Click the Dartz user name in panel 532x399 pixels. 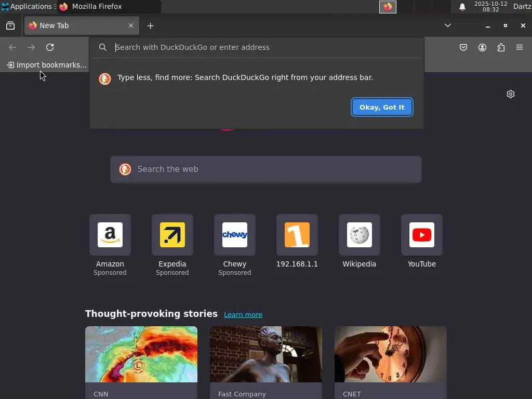click(x=522, y=6)
